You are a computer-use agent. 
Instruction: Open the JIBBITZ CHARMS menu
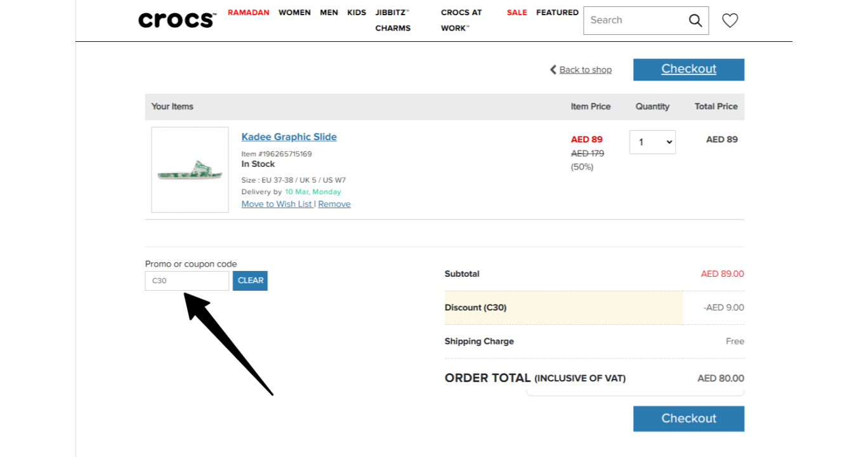click(393, 20)
